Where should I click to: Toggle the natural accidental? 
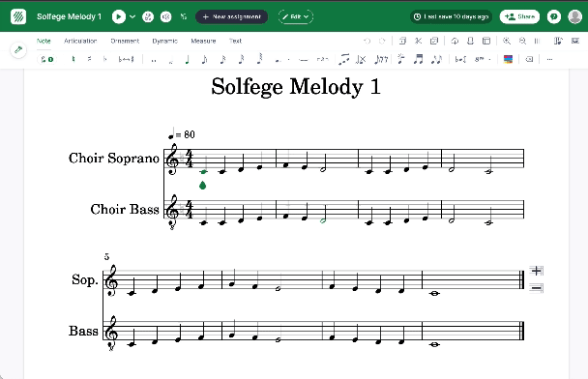click(73, 59)
